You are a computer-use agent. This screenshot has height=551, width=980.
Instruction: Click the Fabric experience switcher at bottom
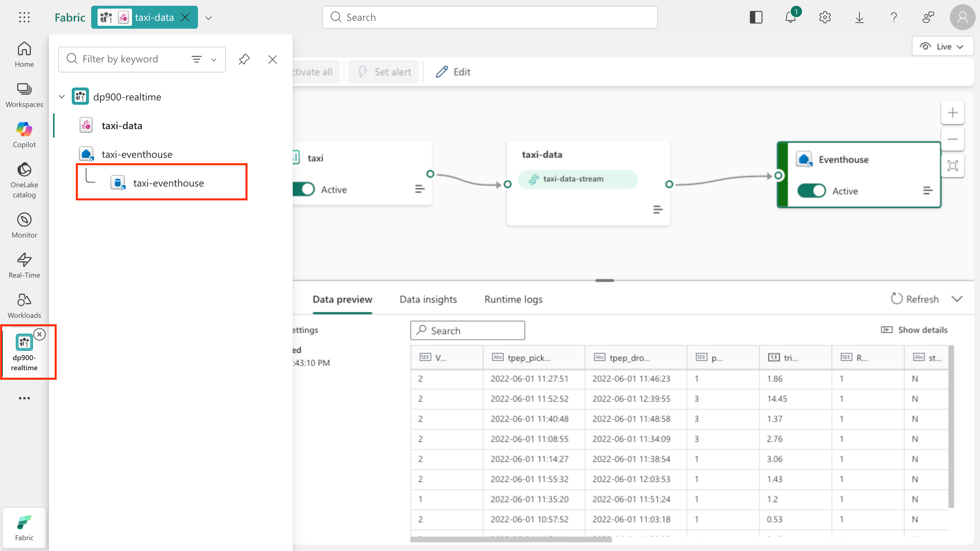[24, 528]
